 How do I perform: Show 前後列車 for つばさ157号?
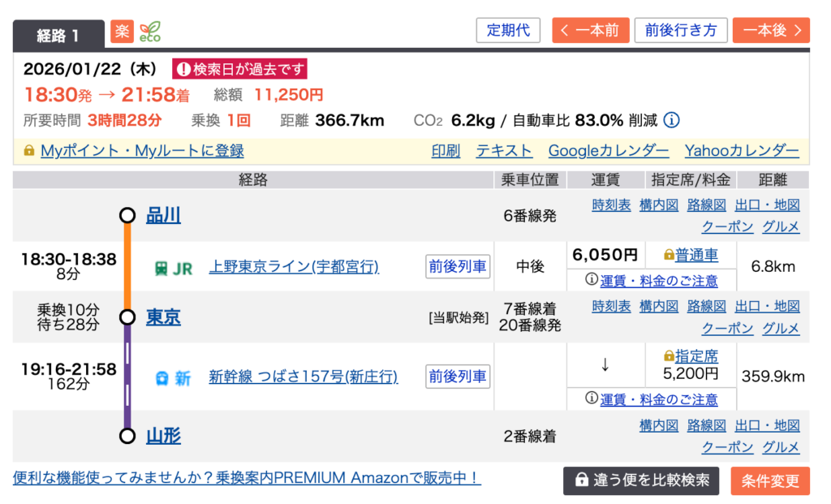[458, 377]
